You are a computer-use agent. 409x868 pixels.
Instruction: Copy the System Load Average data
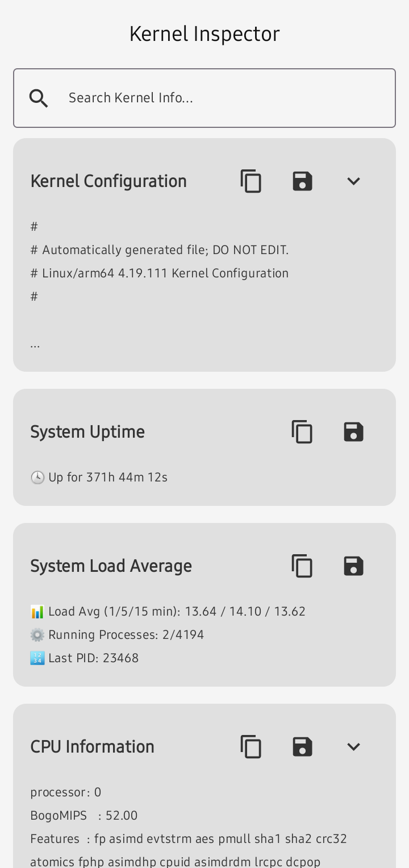click(302, 566)
